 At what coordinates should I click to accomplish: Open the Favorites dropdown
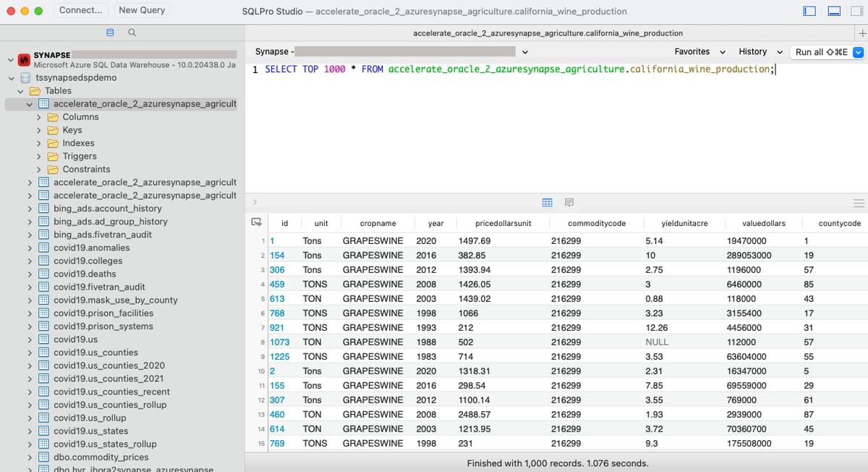(x=699, y=51)
